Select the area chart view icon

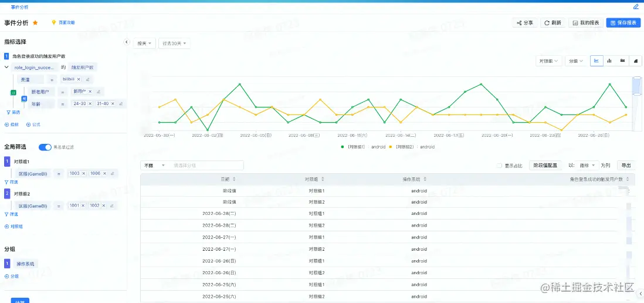(636, 61)
